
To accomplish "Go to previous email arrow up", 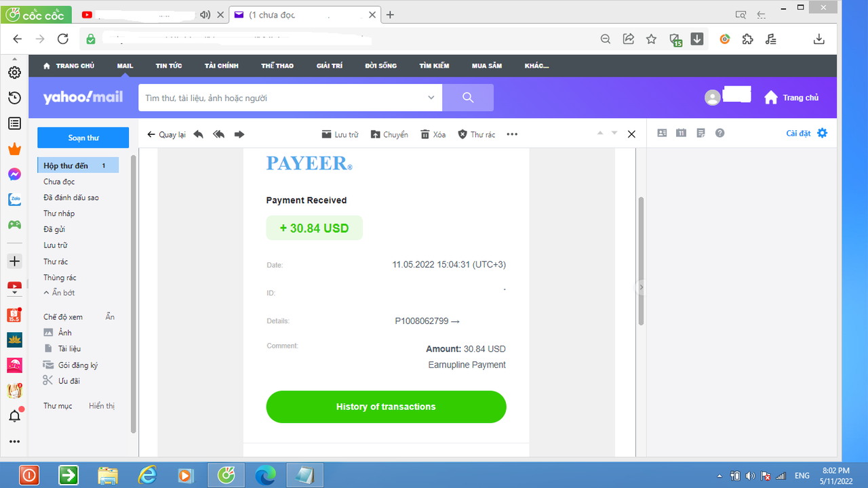I will pos(599,134).
